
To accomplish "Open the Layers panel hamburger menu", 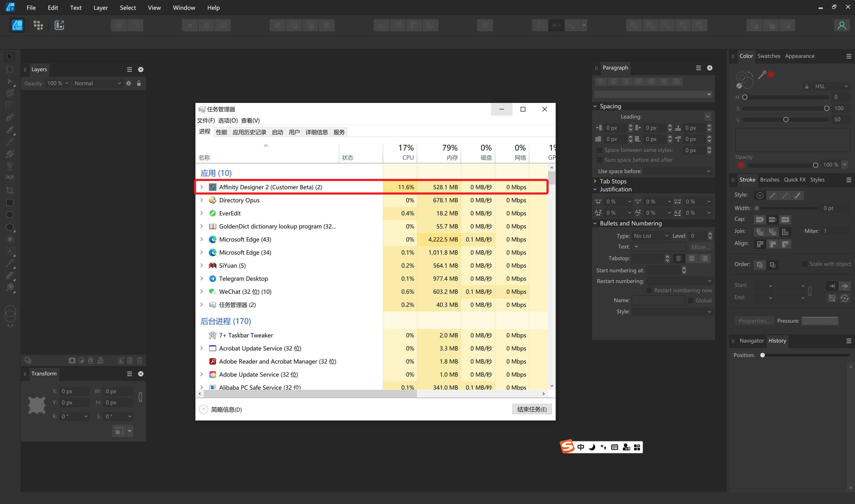I will pyautogui.click(x=130, y=70).
